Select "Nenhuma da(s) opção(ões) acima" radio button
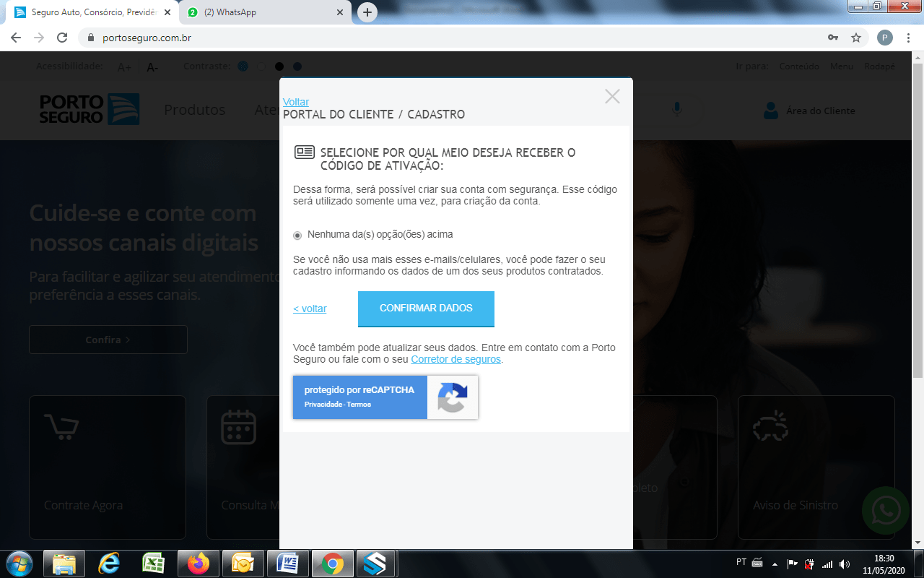This screenshot has height=578, width=924. tap(297, 236)
